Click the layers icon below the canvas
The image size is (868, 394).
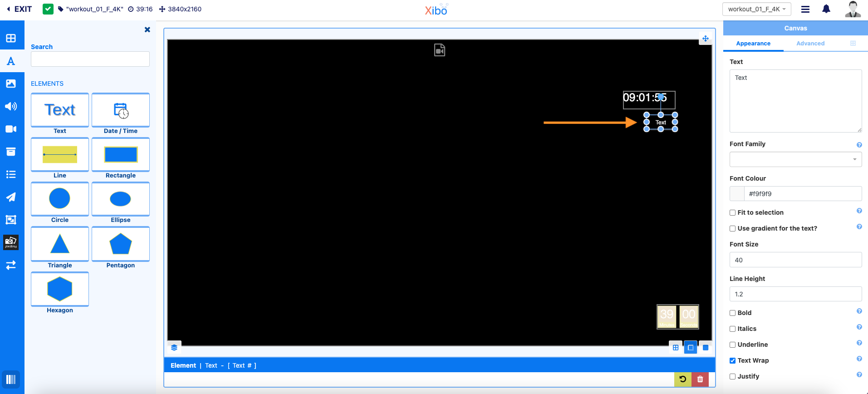click(x=174, y=348)
